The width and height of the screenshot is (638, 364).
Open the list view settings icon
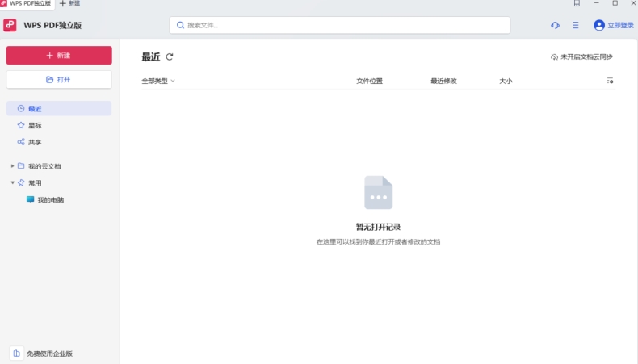(610, 81)
